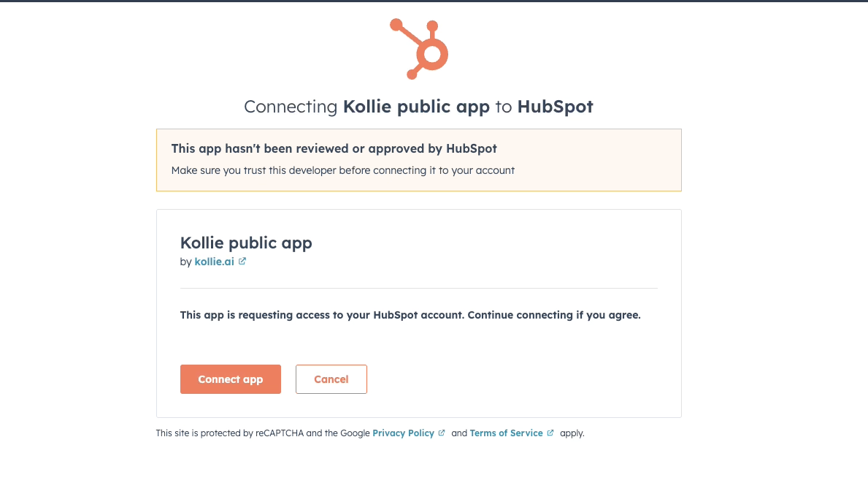Click the bold "HubSpot" word in heading
The image size is (868, 483).
point(555,107)
